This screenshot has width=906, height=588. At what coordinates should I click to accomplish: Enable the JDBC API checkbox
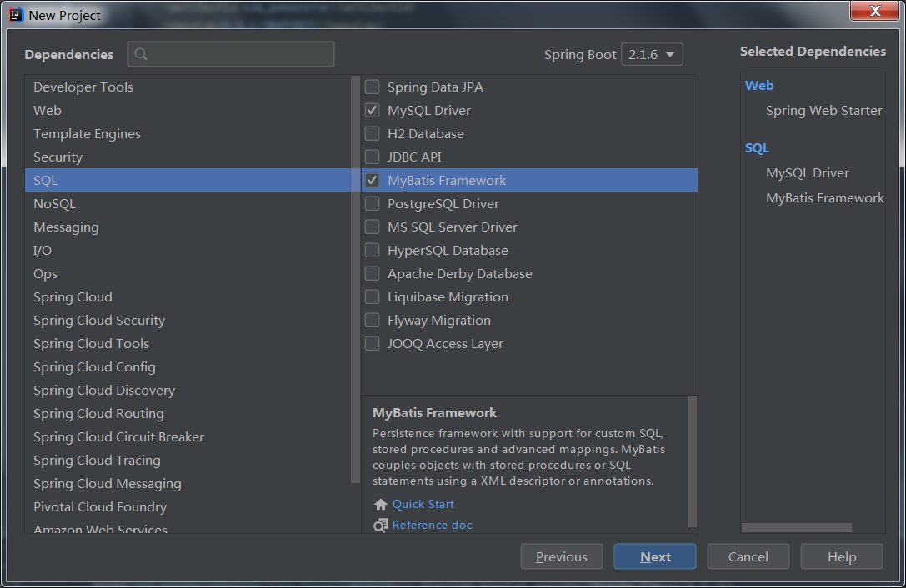pyautogui.click(x=372, y=157)
